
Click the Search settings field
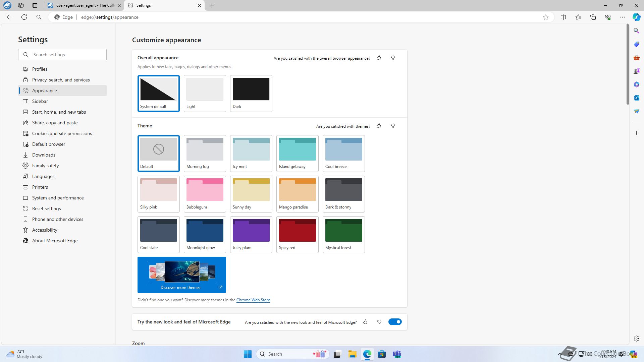coord(62,55)
